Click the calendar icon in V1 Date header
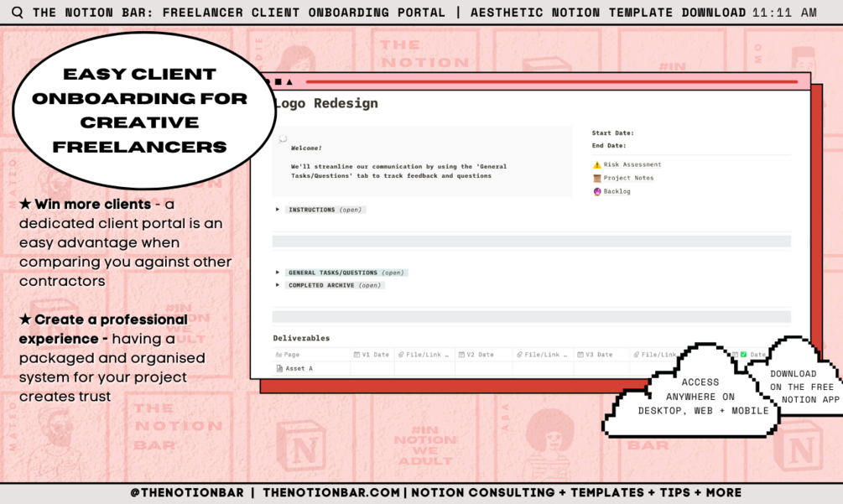Screen dimensions: 843x504 [x=356, y=355]
